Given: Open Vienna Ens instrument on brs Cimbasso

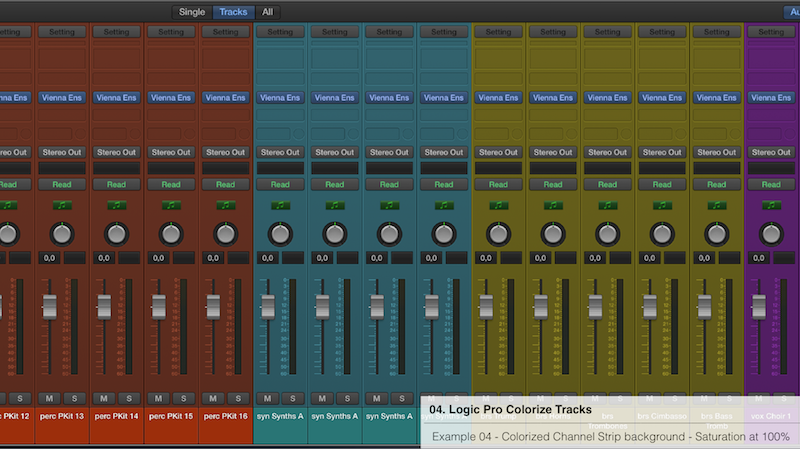Looking at the screenshot, I should (662, 97).
